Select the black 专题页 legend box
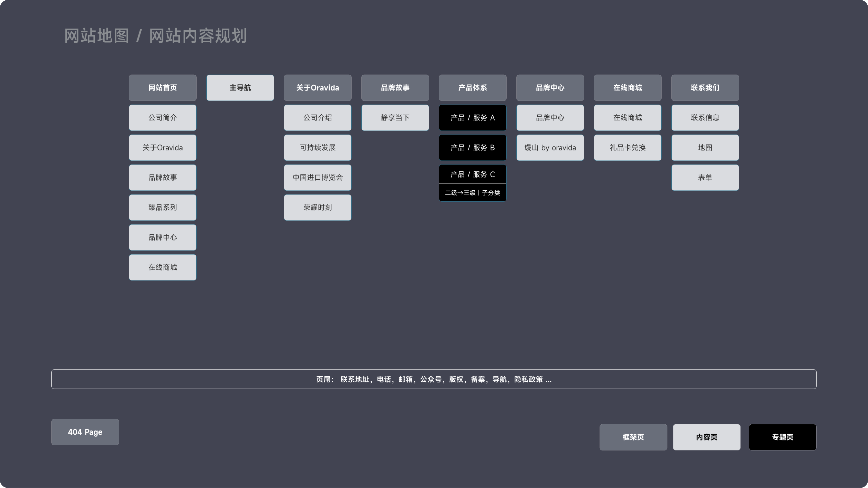Image resolution: width=868 pixels, height=488 pixels. 782,437
